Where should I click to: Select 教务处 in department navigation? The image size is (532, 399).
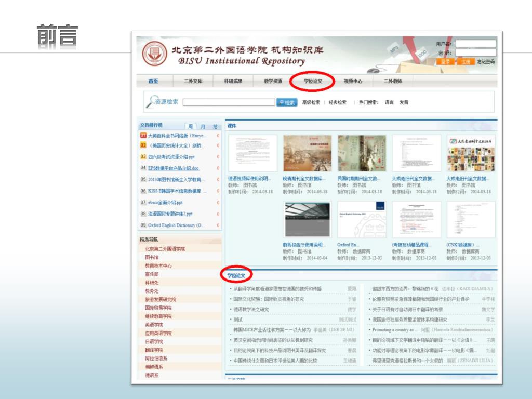152,291
